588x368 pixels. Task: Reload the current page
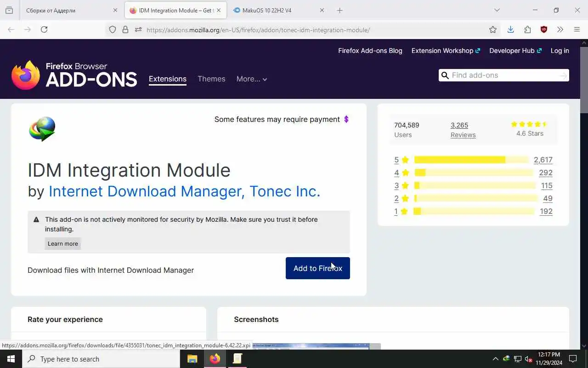44,29
